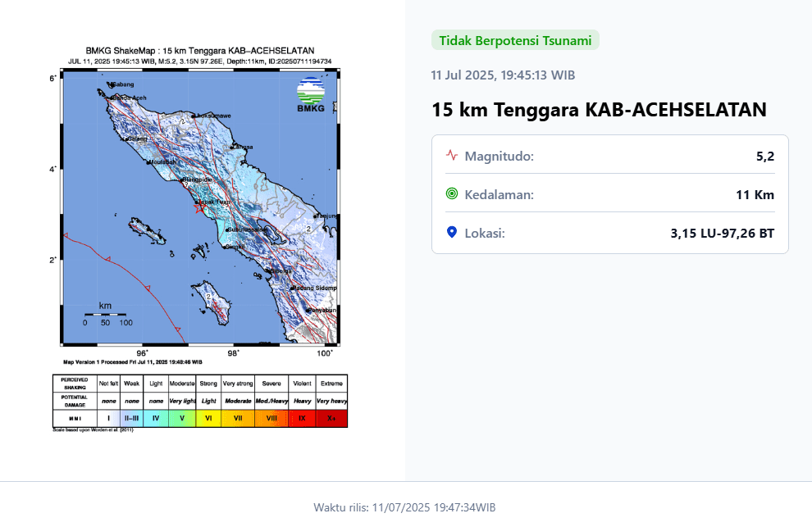Viewport: 812px width, 527px height.
Task: Click the 'Blangpidie' label on map
Action: (198, 179)
